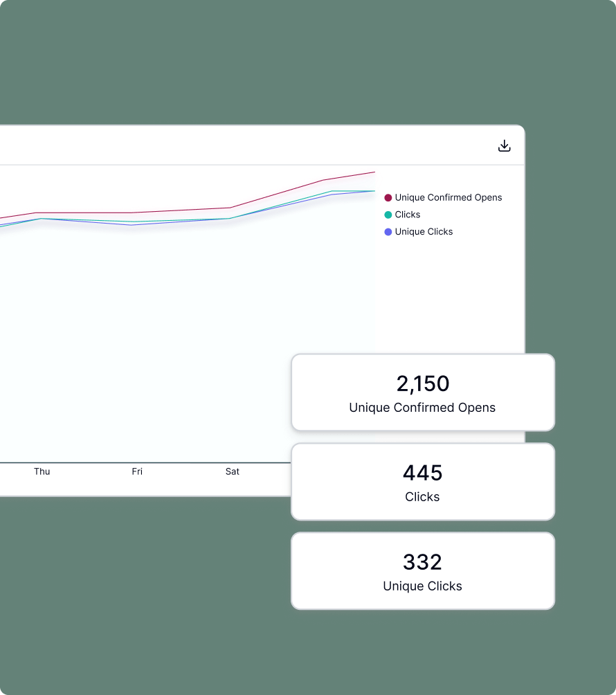Click the Clicks caption under 445
616x695 pixels.
pos(422,497)
